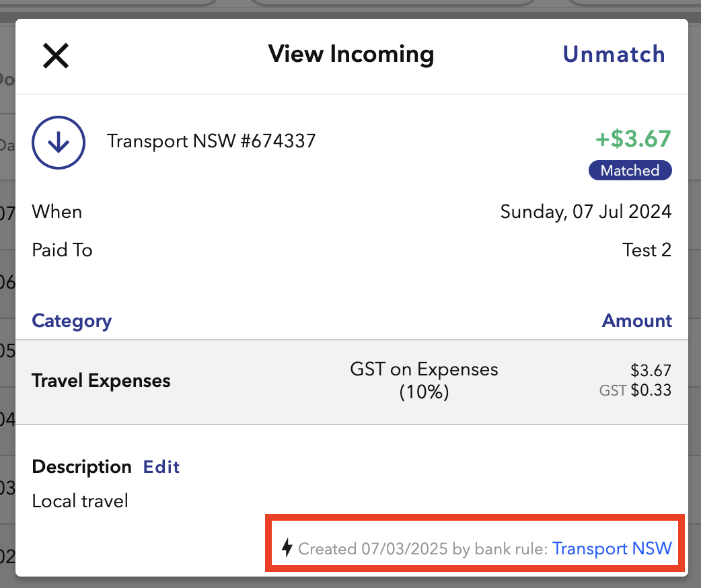The width and height of the screenshot is (701, 588).
Task: Click the Created 07/03/2025 text
Action: [373, 548]
